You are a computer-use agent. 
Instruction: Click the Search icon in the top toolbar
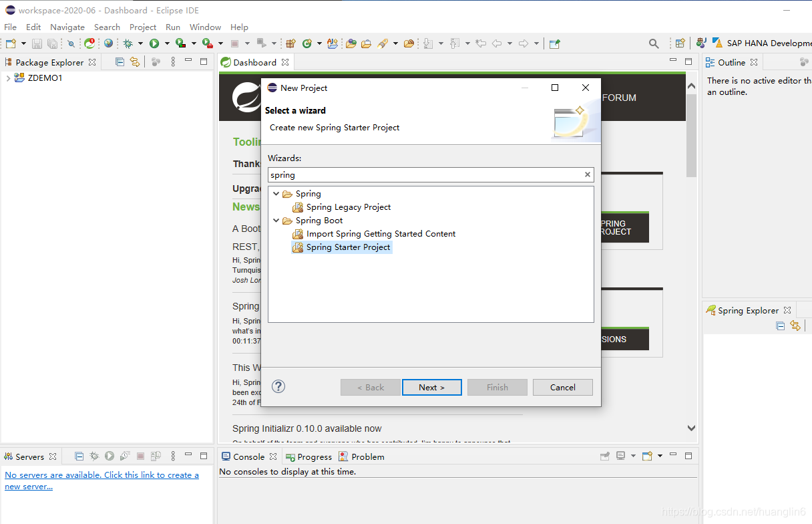[653, 43]
